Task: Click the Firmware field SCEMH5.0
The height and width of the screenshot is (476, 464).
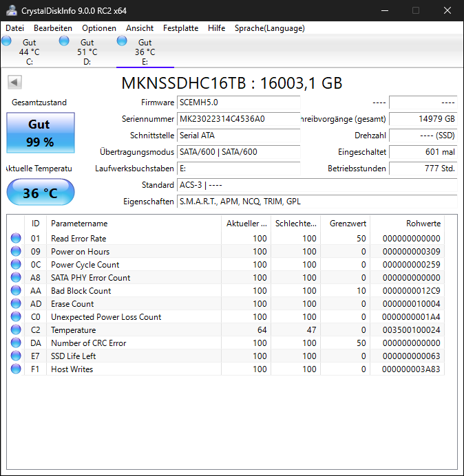Action: click(x=238, y=102)
